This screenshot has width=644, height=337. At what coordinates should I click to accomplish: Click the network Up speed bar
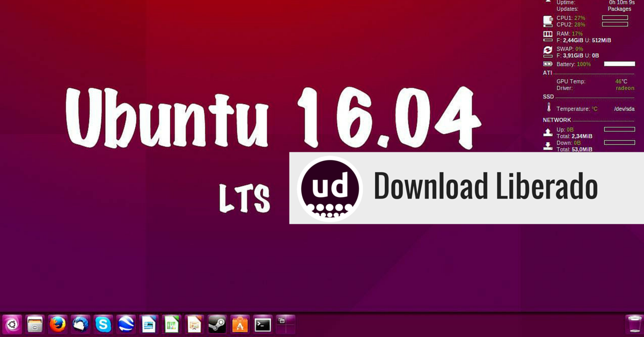pyautogui.click(x=619, y=129)
